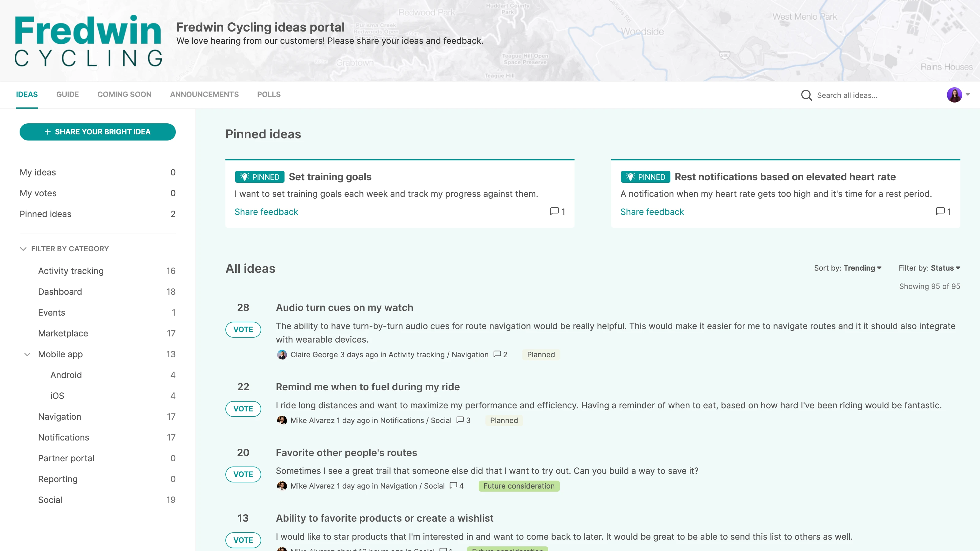
Task: Open Claire George's profile avatar
Action: coord(282,354)
